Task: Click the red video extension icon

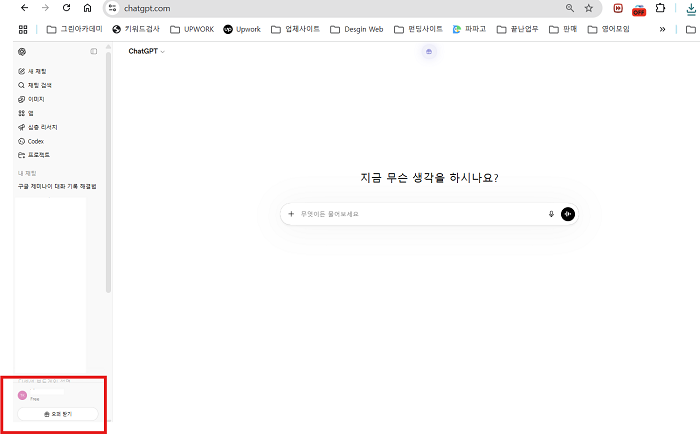Action: [x=618, y=8]
